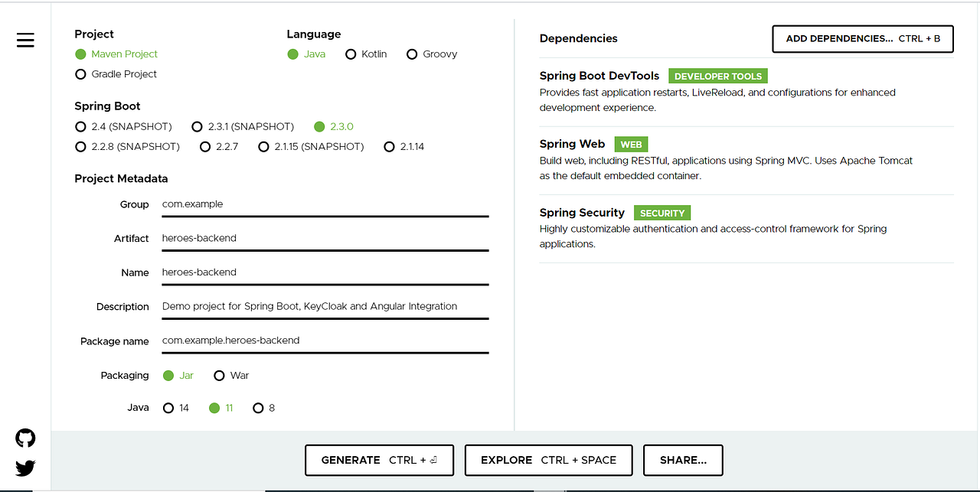
Task: Select Gradle Project as the project type
Action: 80,73
